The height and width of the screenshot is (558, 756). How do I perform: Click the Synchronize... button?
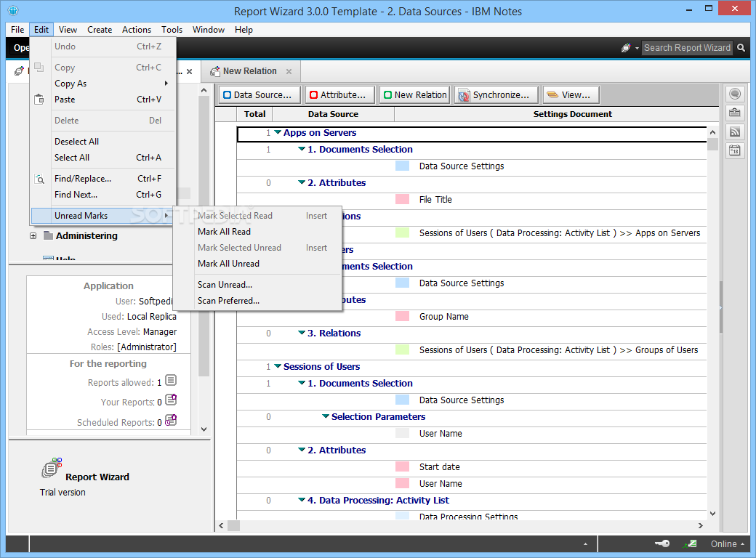(x=496, y=95)
